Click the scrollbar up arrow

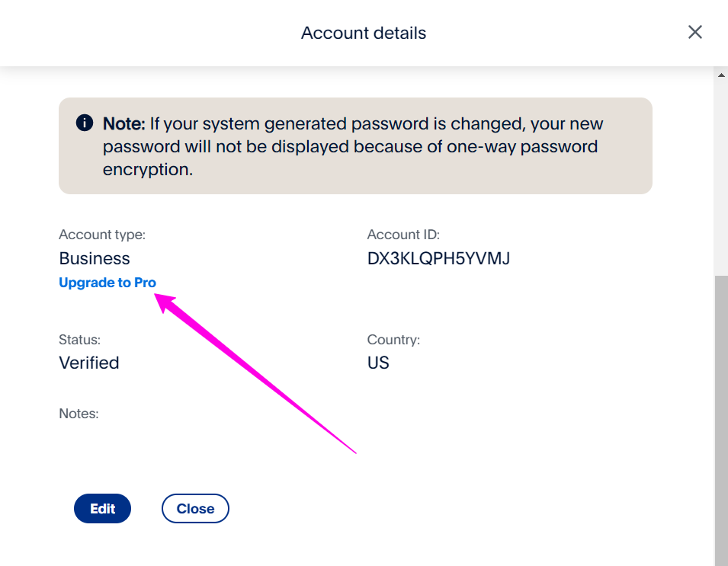pos(720,75)
